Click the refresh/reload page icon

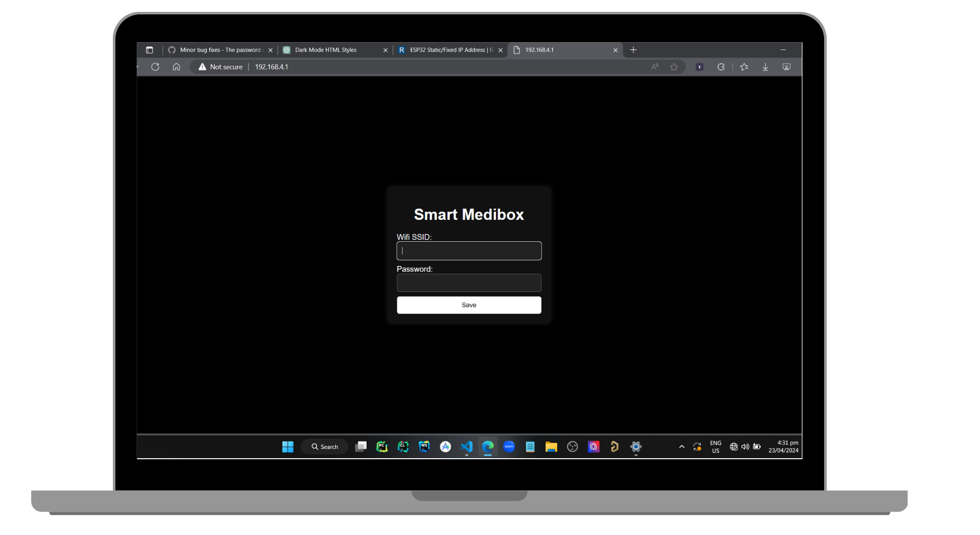tap(155, 66)
